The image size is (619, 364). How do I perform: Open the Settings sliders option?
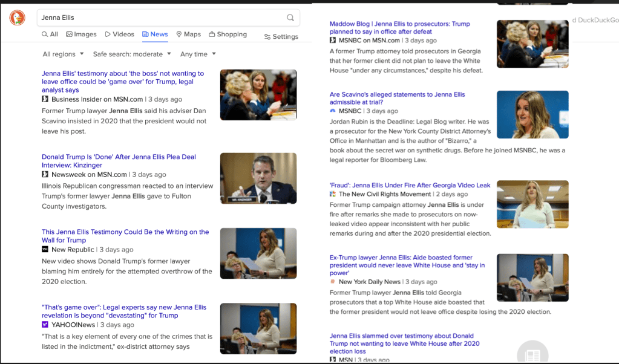tap(281, 36)
